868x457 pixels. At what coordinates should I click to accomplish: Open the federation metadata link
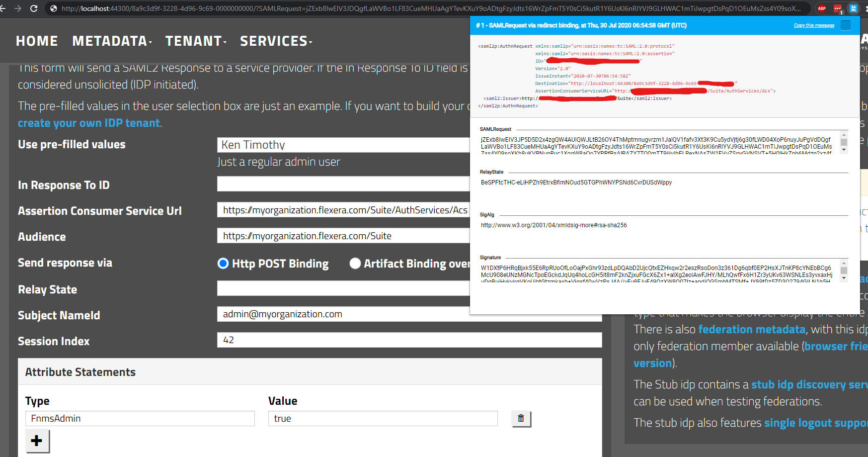coord(752,329)
